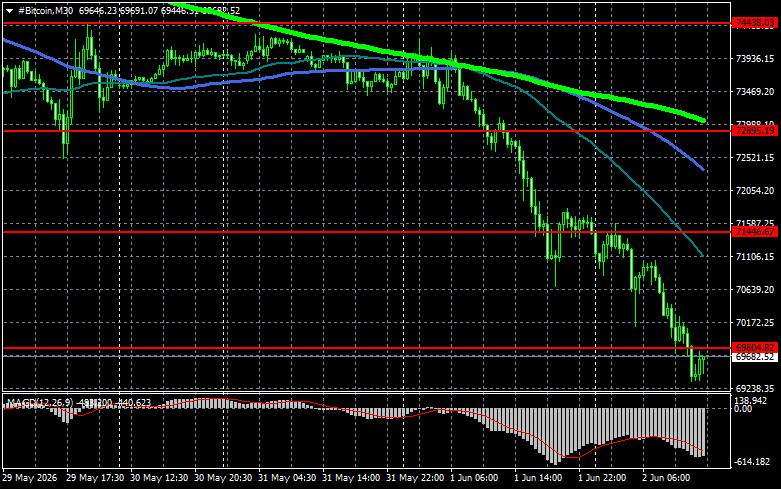Click the 72054.20 price scale value
781x489 pixels.
[x=755, y=190]
